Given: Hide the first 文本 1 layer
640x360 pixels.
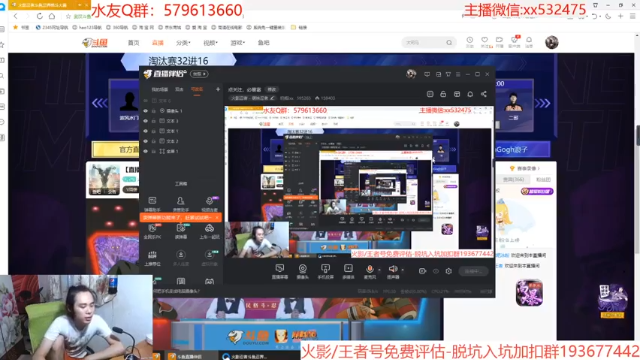Looking at the screenshot, I should point(146,131).
